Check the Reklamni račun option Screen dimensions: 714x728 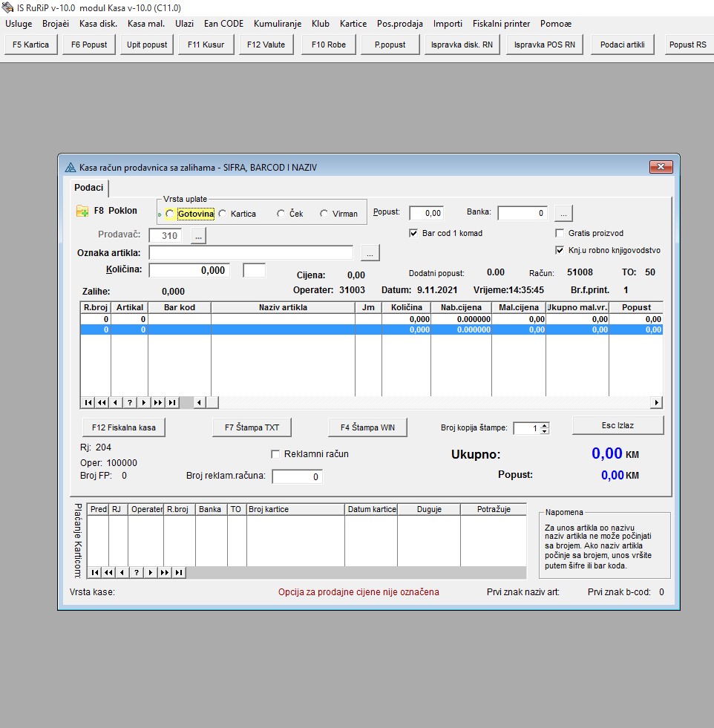[276, 454]
